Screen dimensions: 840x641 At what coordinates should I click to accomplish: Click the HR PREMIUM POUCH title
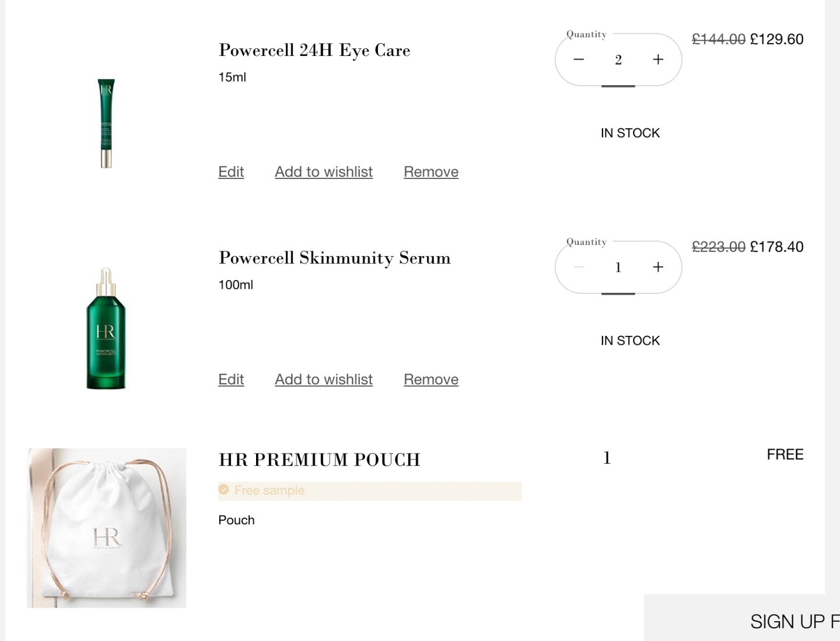(x=320, y=460)
